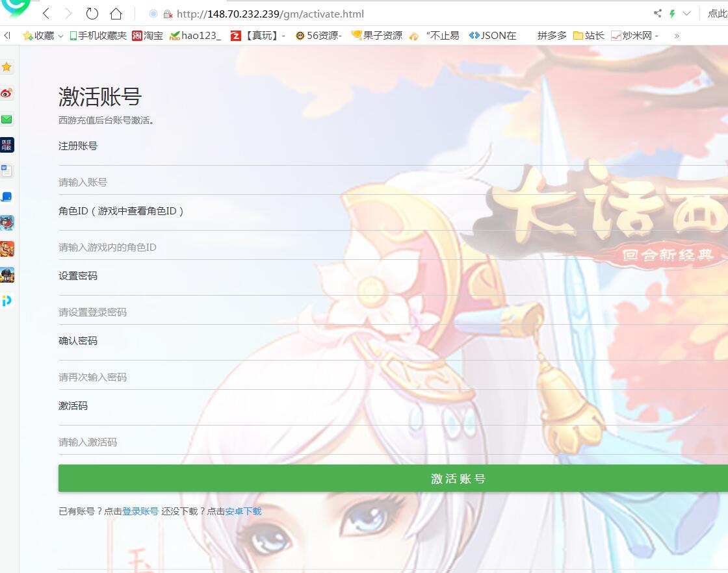Screen dimensions: 728x573
Task: Reload the page with the refresh icon
Action: (92, 14)
